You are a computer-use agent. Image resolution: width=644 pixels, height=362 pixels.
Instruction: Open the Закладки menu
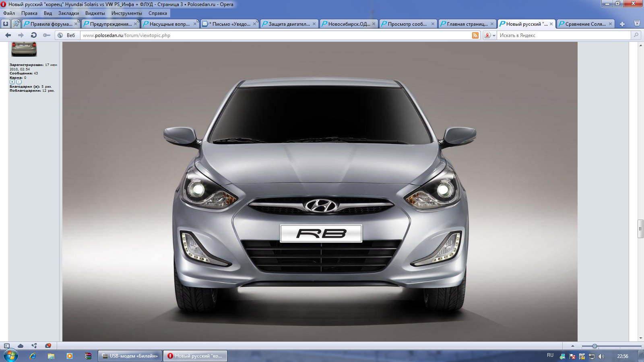pyautogui.click(x=68, y=13)
